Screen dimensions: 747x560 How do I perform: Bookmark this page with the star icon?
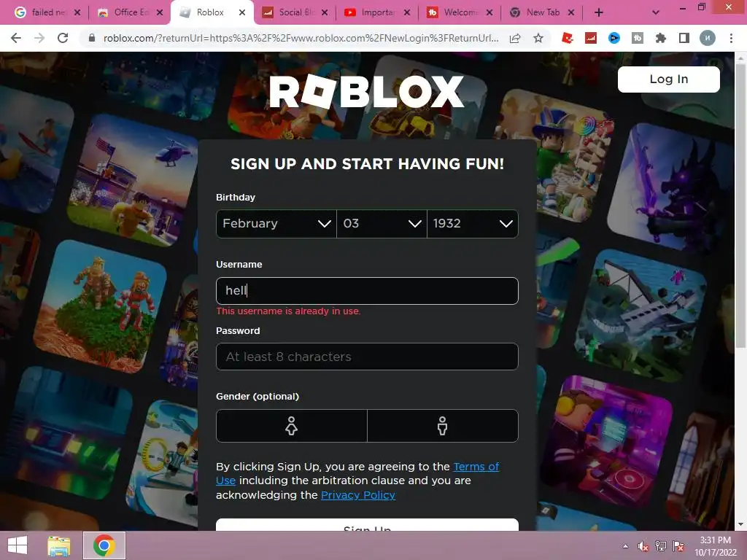coord(538,38)
